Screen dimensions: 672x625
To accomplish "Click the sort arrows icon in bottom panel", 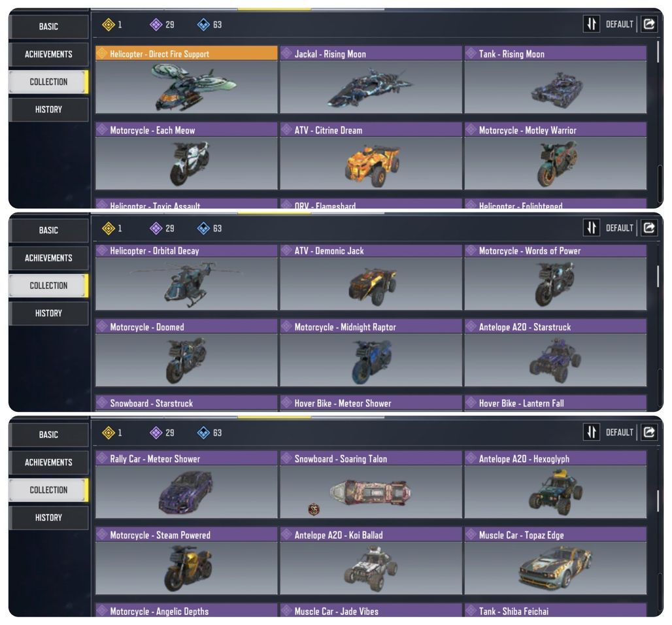I will (x=592, y=432).
